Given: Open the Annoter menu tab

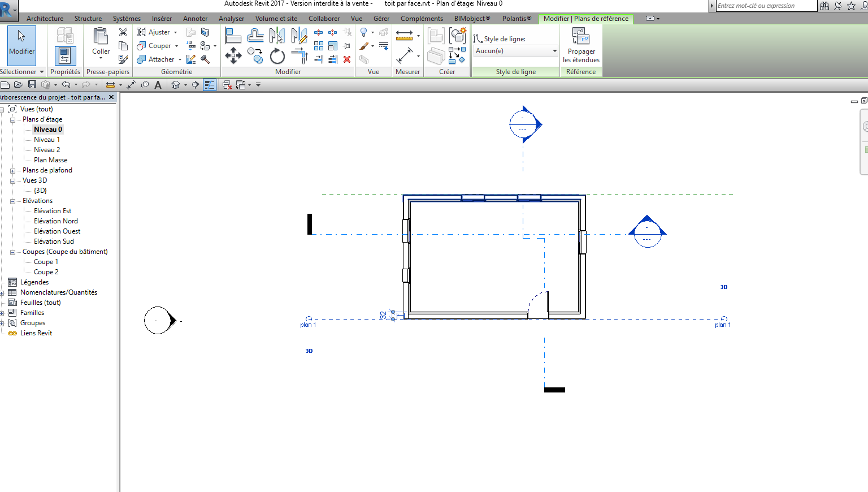Looking at the screenshot, I should (x=195, y=18).
